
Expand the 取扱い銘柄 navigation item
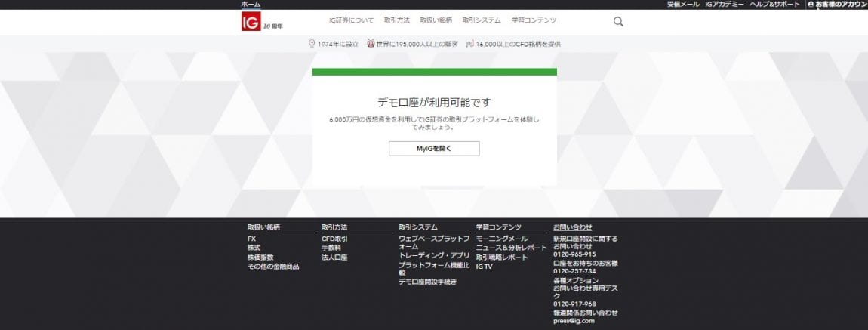click(x=436, y=20)
